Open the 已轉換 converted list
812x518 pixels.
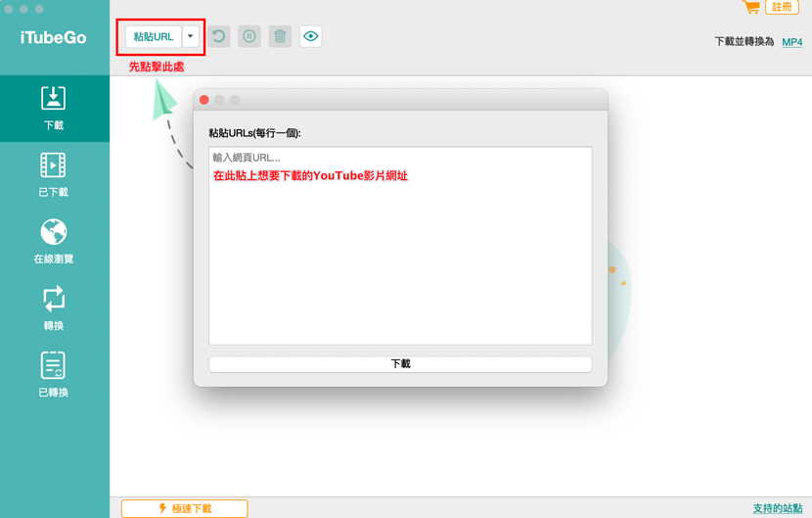pos(54,374)
